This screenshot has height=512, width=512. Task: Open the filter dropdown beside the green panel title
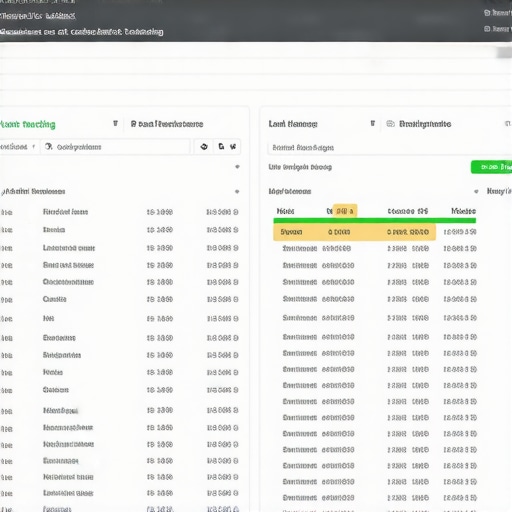pos(115,124)
